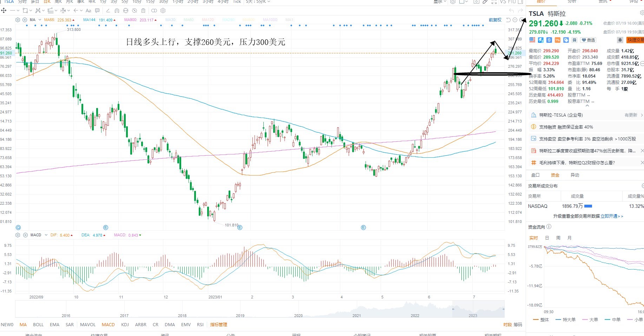The width and height of the screenshot is (644, 336).
Task: Open the info icon beside 资金流向
Action: click(x=549, y=227)
